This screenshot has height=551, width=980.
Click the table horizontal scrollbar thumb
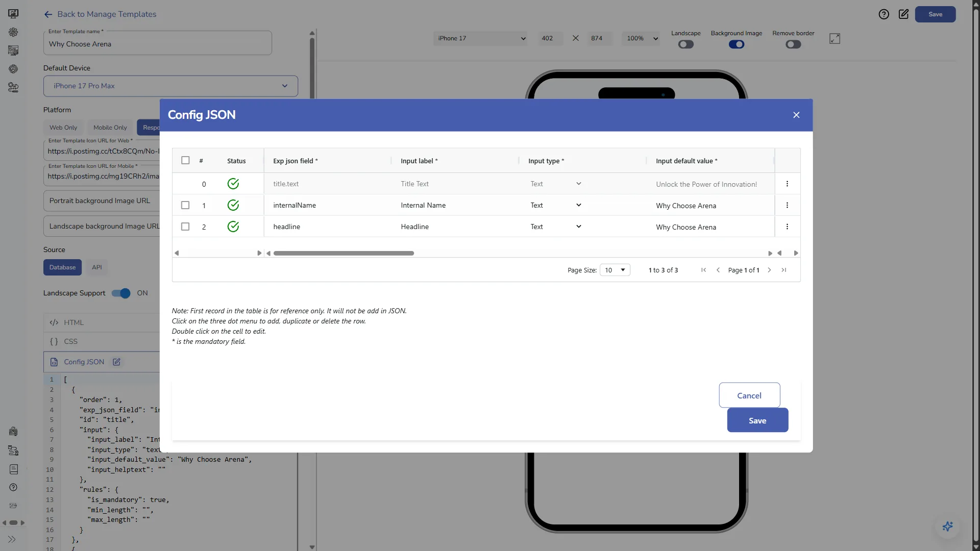[x=344, y=253]
